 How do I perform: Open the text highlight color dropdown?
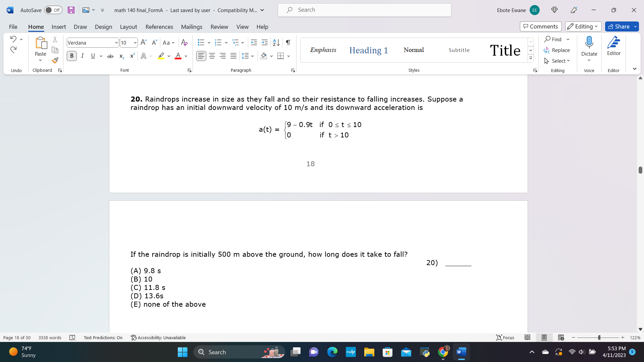click(169, 56)
